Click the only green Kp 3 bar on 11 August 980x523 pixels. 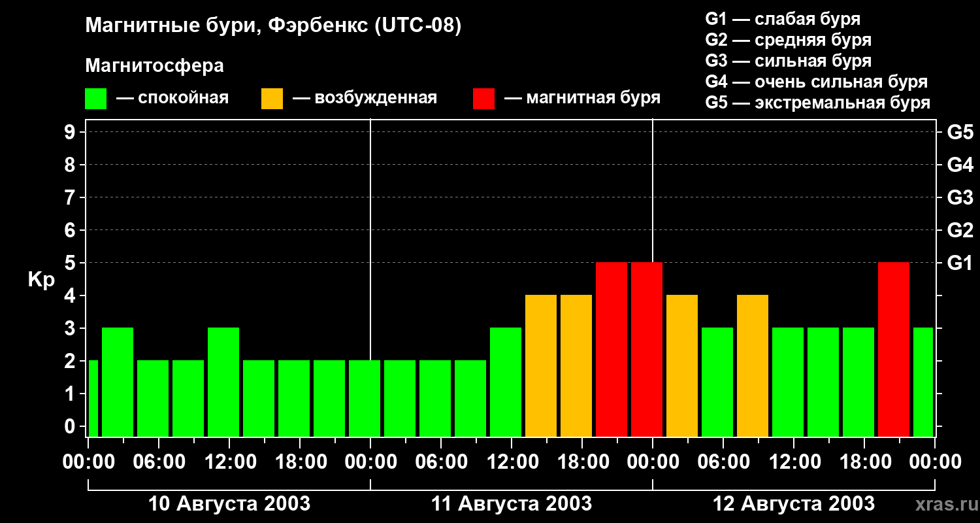tap(506, 382)
